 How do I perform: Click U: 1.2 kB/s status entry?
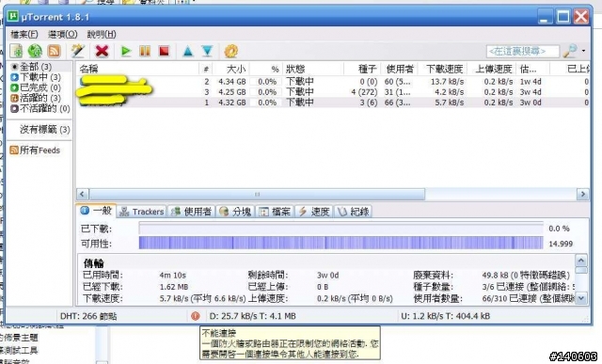[445, 316]
